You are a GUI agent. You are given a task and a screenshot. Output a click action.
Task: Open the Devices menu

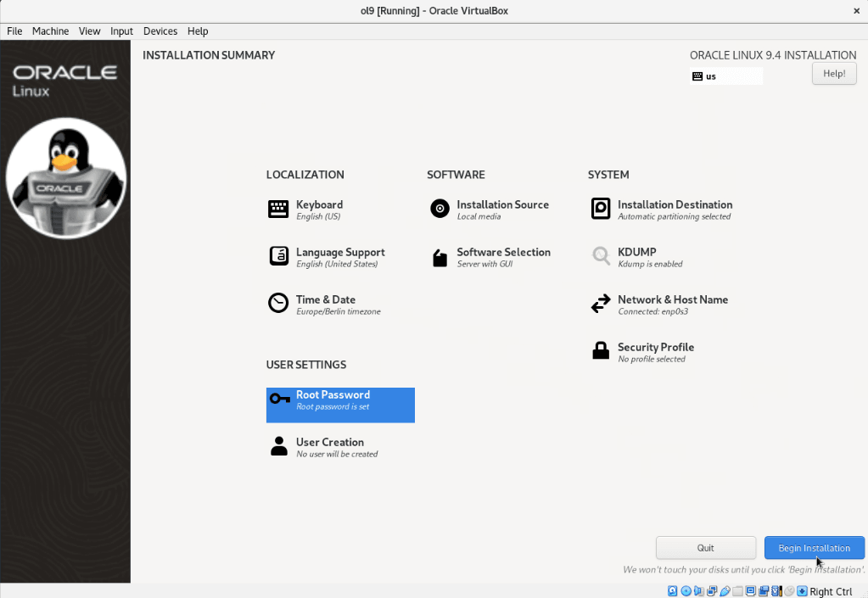[160, 31]
